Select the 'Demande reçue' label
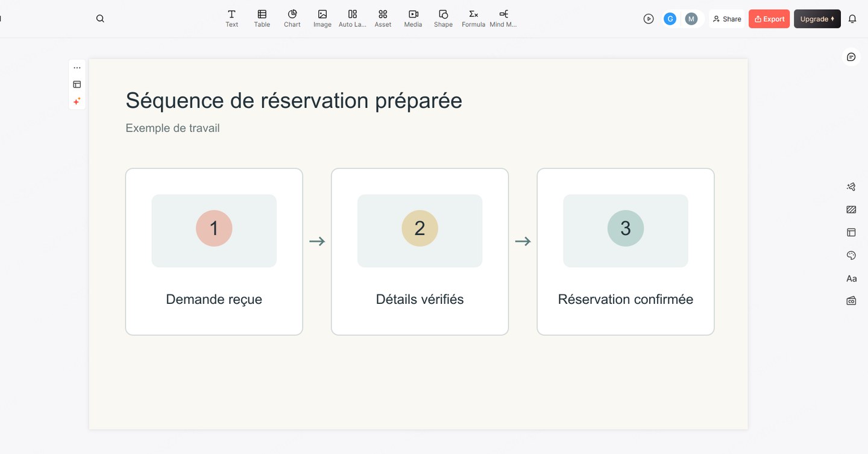The height and width of the screenshot is (454, 868). [214, 299]
